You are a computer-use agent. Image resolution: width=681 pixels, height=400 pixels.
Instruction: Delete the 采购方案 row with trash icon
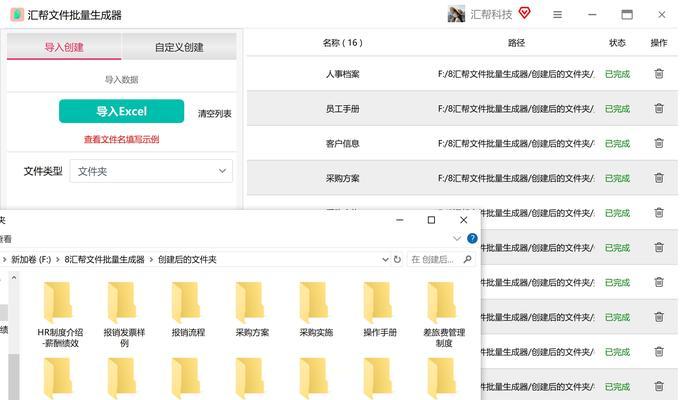(659, 178)
